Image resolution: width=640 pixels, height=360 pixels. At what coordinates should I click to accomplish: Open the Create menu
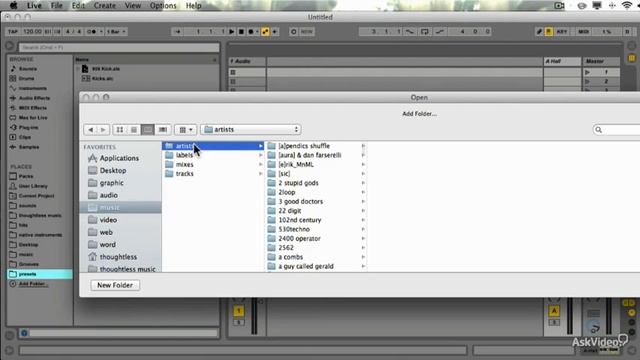104,5
